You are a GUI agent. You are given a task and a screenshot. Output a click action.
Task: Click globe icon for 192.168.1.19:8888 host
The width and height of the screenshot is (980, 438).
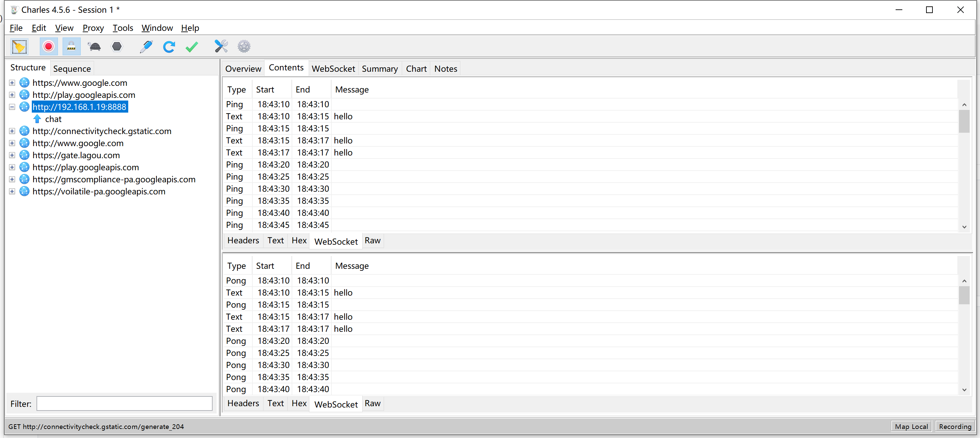pos(24,107)
